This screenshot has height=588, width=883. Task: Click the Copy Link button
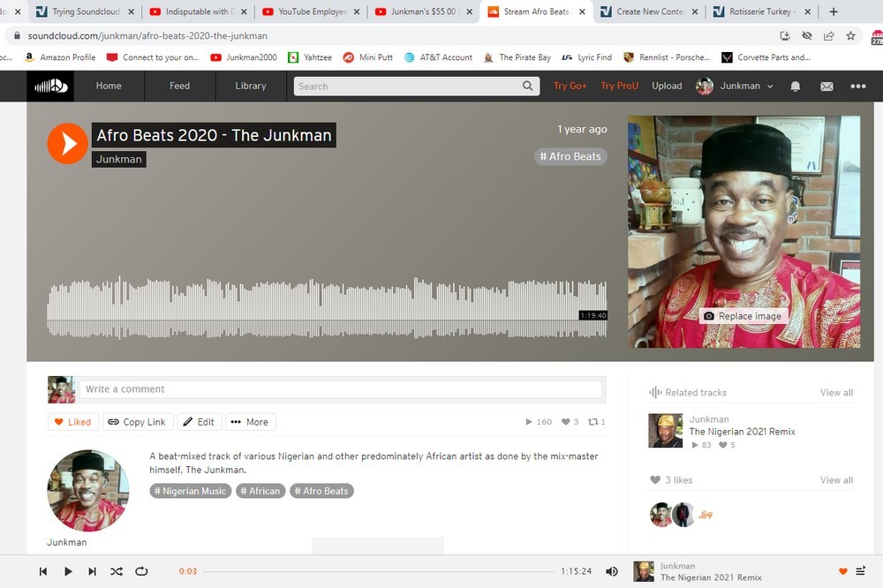tap(137, 422)
